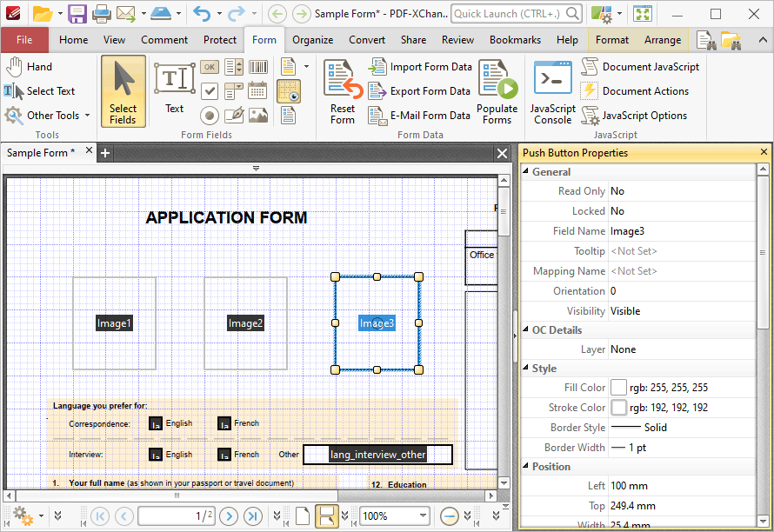Activate the Select Text tool
774x532 pixels.
click(x=39, y=90)
